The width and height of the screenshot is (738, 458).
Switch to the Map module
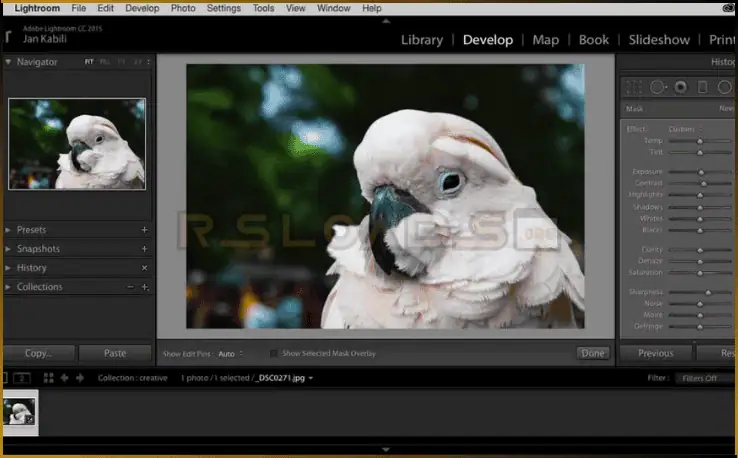point(545,40)
